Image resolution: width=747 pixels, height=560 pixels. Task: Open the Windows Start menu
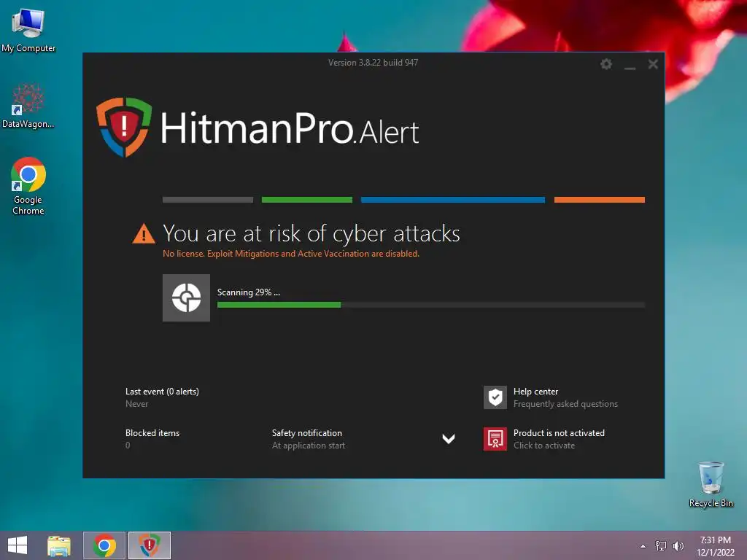[18, 545]
